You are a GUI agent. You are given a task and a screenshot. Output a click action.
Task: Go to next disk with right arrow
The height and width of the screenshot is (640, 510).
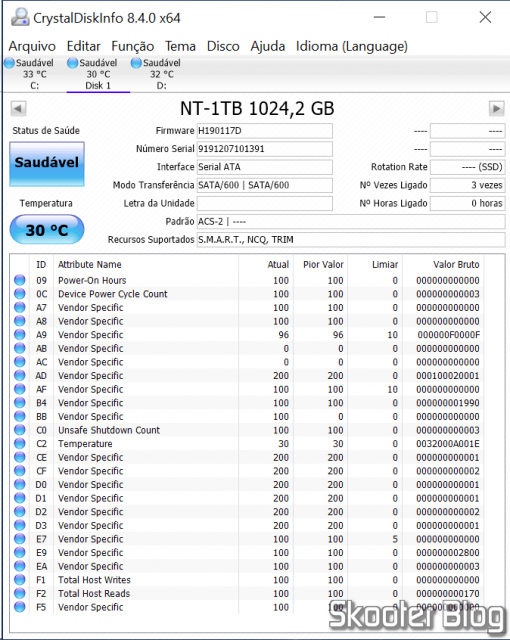coord(496,109)
